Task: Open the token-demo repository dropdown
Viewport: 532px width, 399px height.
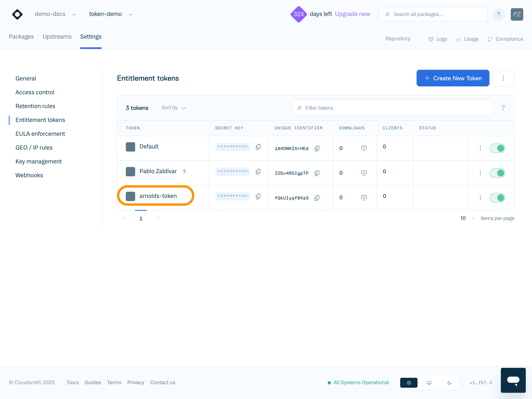Action: [x=130, y=14]
